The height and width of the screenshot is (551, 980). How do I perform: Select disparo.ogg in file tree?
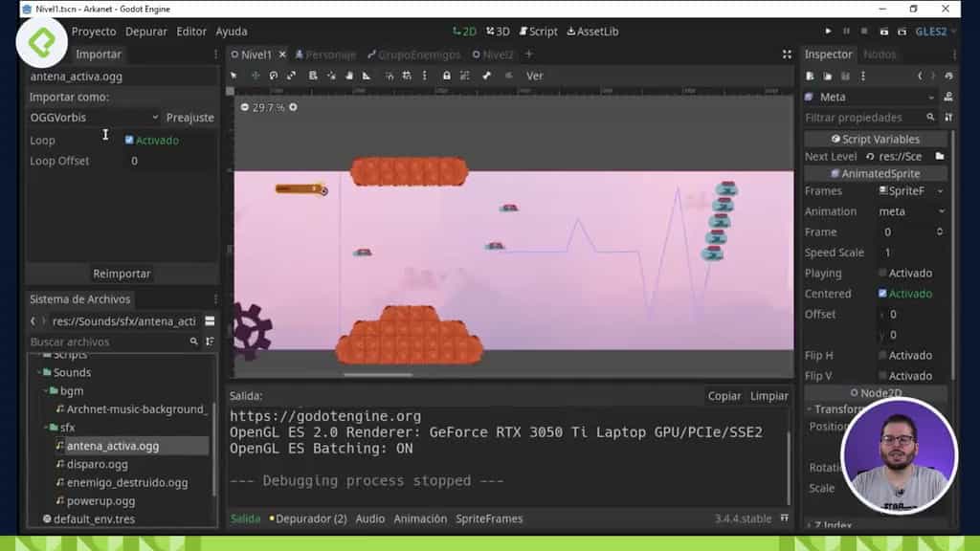(97, 464)
